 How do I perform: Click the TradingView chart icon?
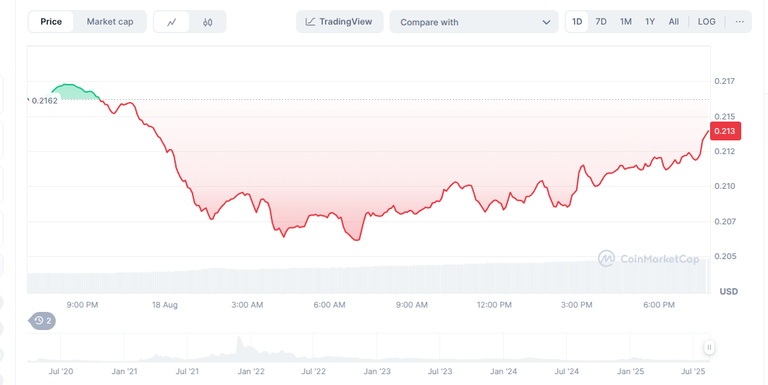[x=310, y=22]
